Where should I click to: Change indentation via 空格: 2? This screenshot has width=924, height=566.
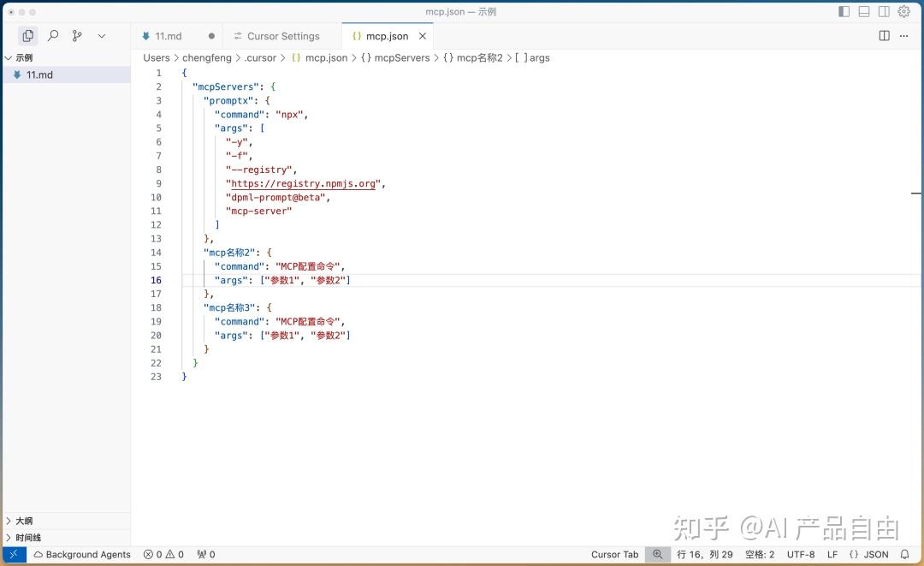(x=760, y=554)
